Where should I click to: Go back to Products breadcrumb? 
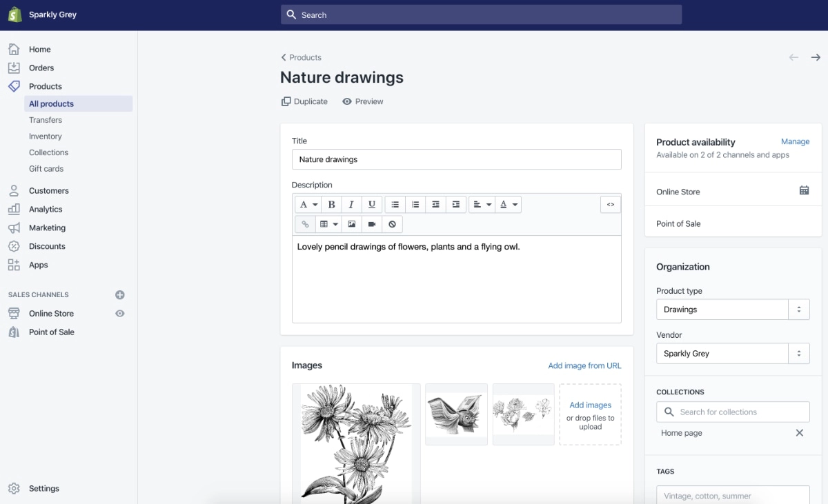302,57
